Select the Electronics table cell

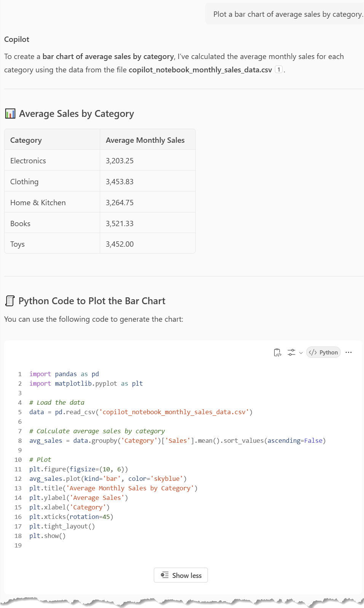point(28,161)
